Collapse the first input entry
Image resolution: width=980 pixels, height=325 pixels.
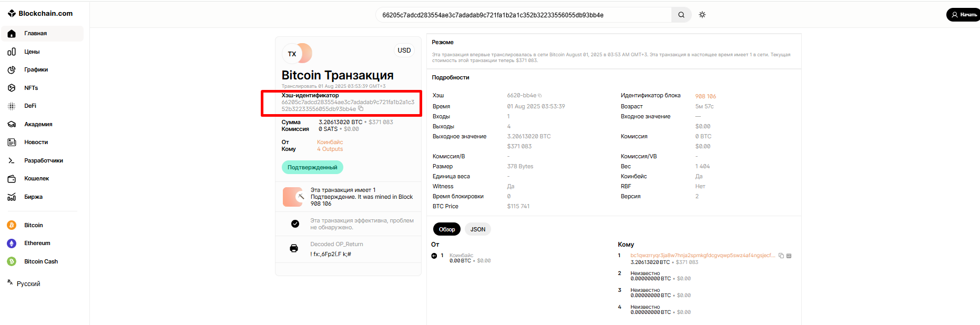(x=434, y=256)
